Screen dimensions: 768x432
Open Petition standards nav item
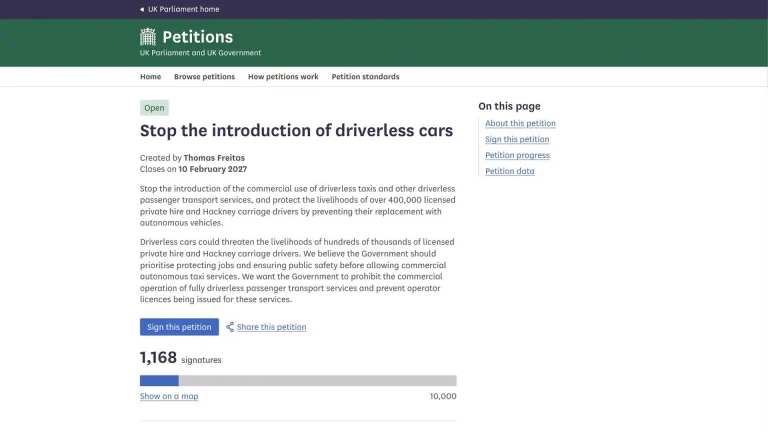point(365,77)
